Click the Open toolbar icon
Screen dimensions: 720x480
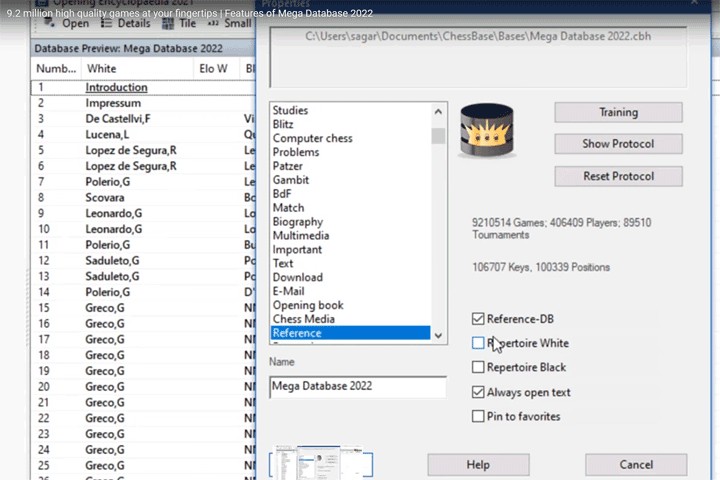(68, 24)
